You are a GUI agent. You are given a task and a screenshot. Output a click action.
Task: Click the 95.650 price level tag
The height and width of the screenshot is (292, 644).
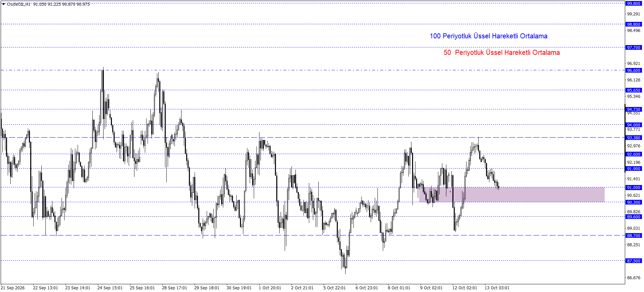pos(634,90)
